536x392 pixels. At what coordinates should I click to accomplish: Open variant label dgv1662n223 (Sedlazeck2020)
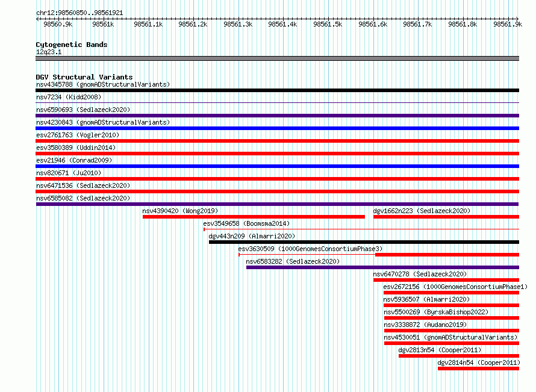click(x=422, y=211)
